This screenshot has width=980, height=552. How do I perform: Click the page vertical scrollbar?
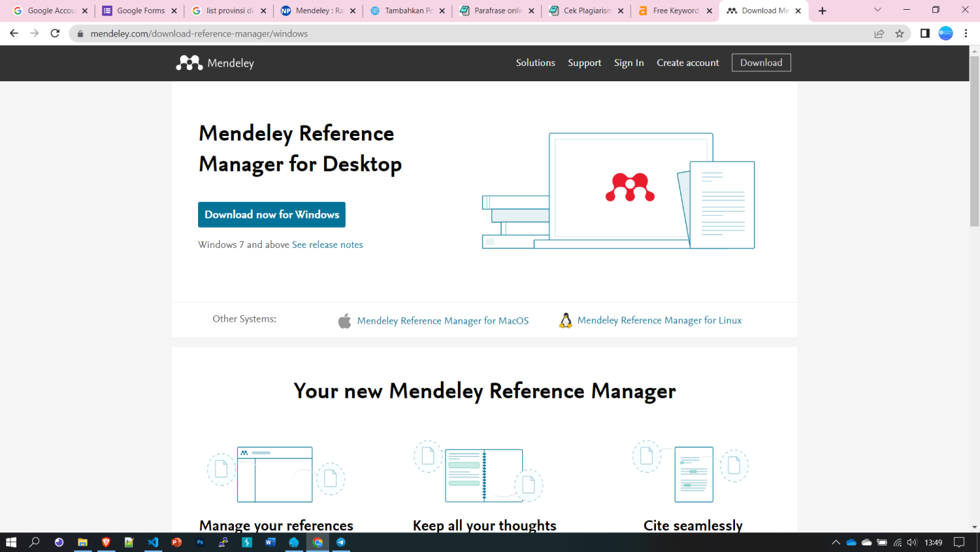click(974, 140)
